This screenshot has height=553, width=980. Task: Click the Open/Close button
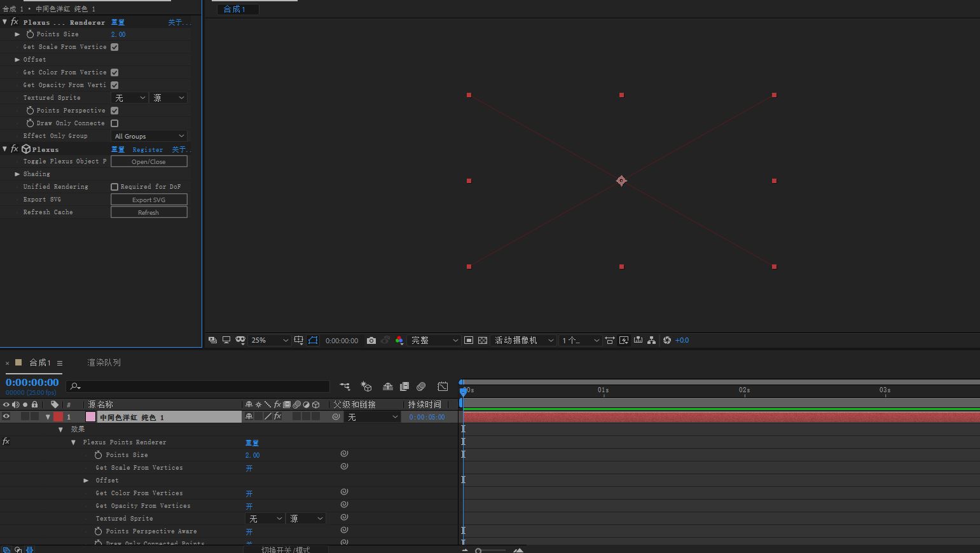pos(149,161)
